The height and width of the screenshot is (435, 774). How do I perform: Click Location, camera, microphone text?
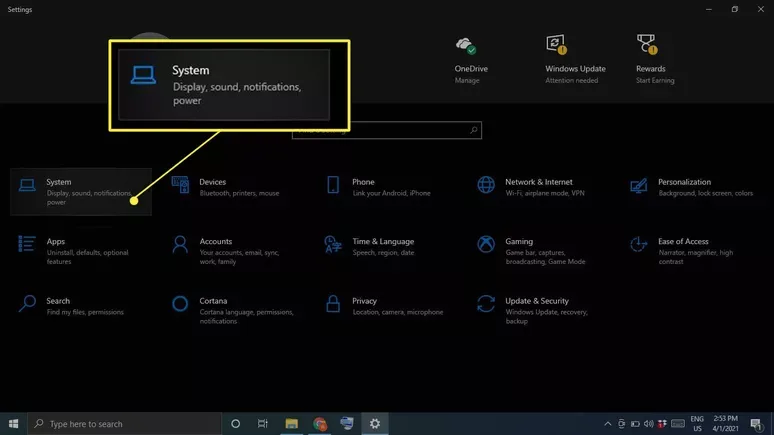[398, 312]
